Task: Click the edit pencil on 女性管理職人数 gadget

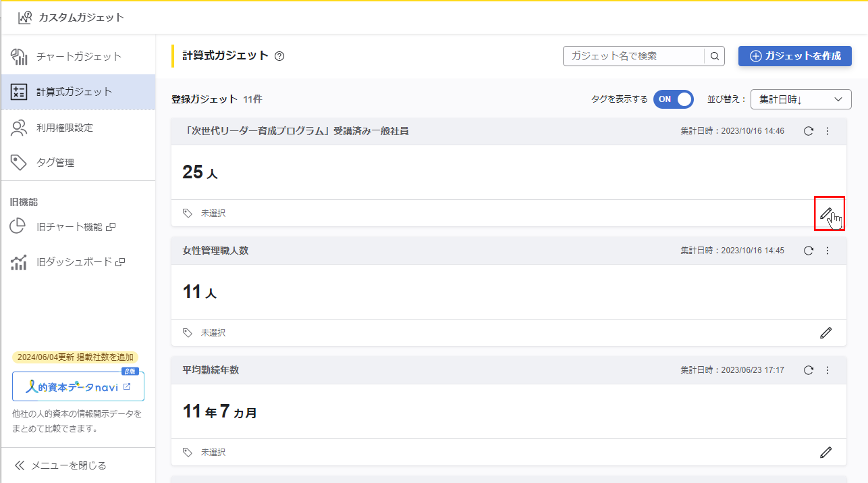Action: click(826, 333)
